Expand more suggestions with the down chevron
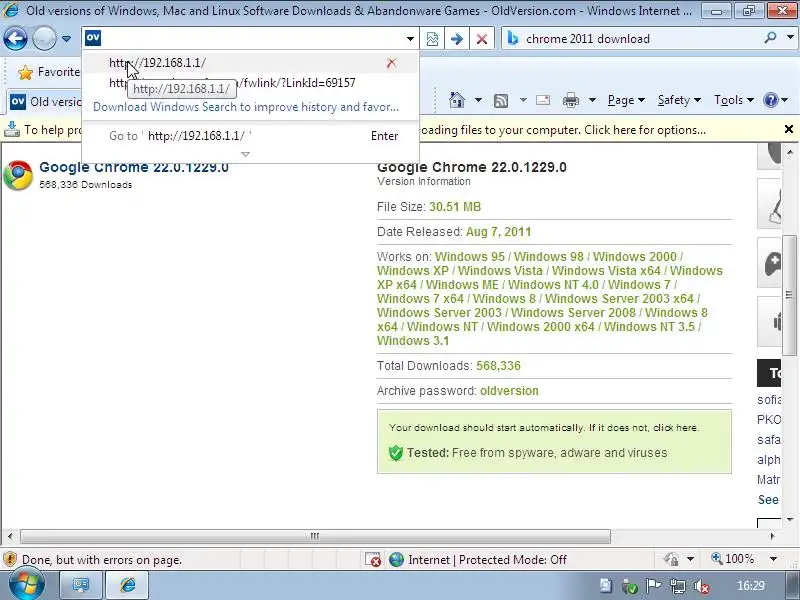 pos(245,154)
